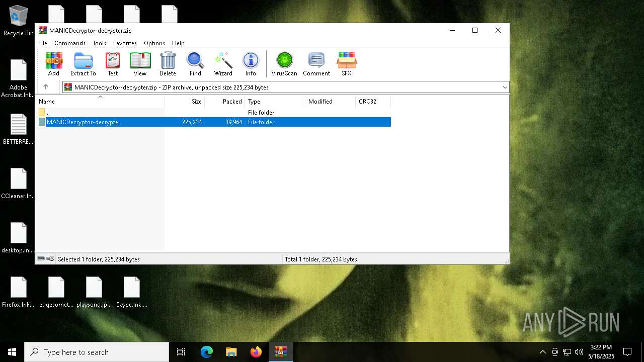
Task: Click the Add archive toolbar icon
Action: tap(54, 64)
